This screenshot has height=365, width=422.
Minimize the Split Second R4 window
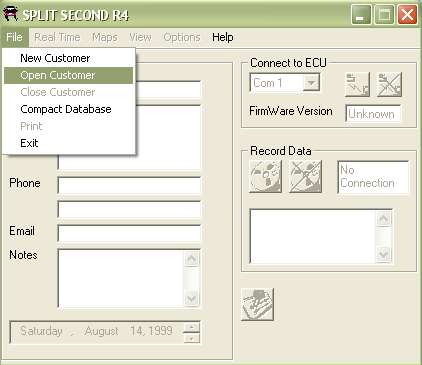[361, 15]
